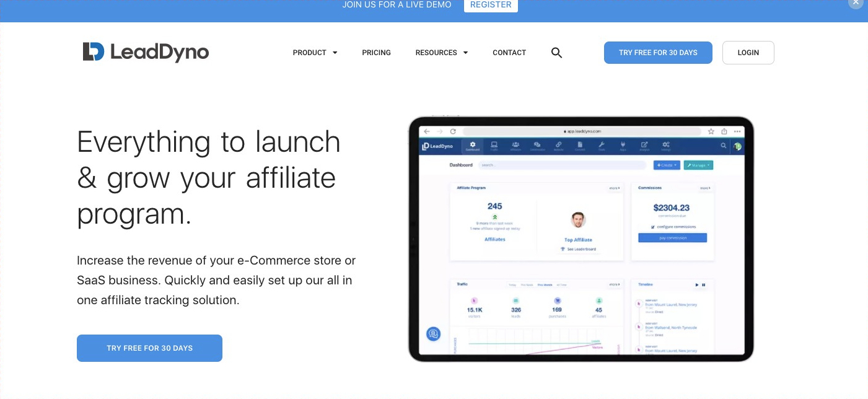Screen dimensions: 868x399
Task: Click the LeadDyno logo in the header
Action: point(146,52)
